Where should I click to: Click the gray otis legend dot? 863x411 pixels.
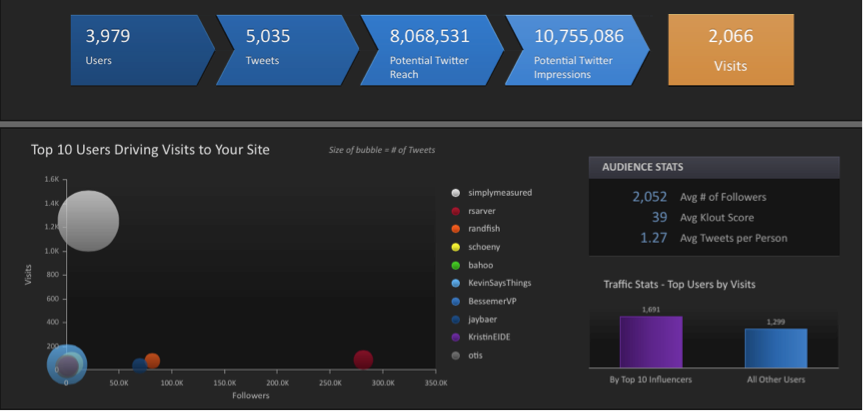(455, 355)
